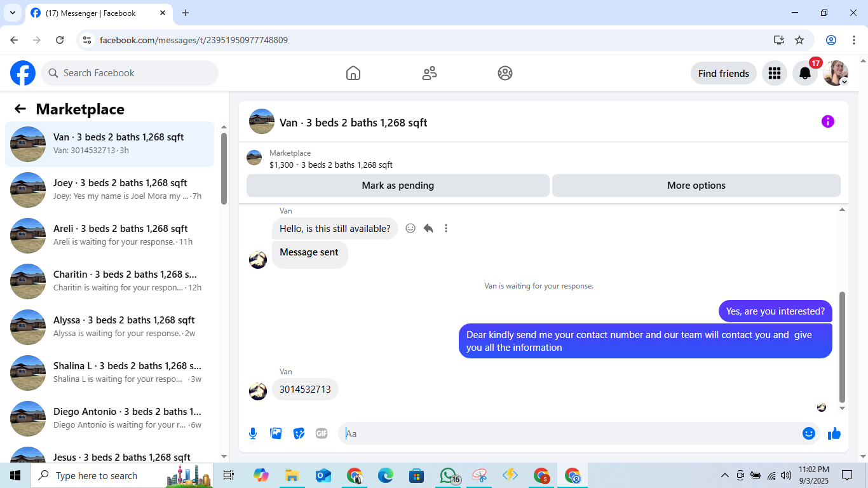Screen dimensions: 868x488
Task: Open Alyssa's conversation in the list
Action: [110, 327]
